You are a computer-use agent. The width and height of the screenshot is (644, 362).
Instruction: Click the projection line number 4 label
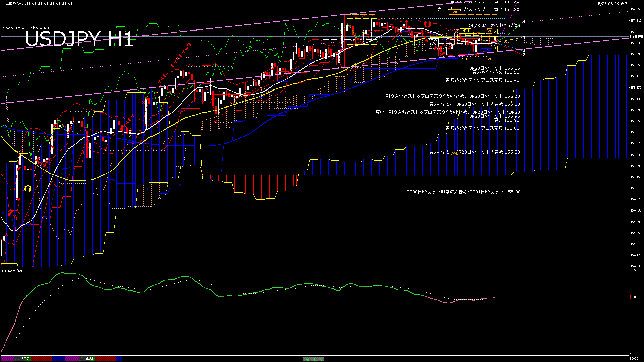pos(524,22)
